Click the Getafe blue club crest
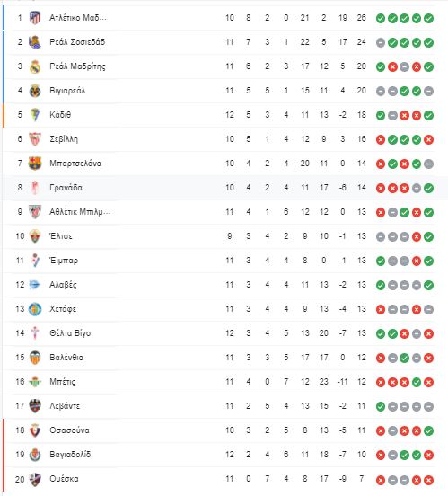 click(x=35, y=309)
